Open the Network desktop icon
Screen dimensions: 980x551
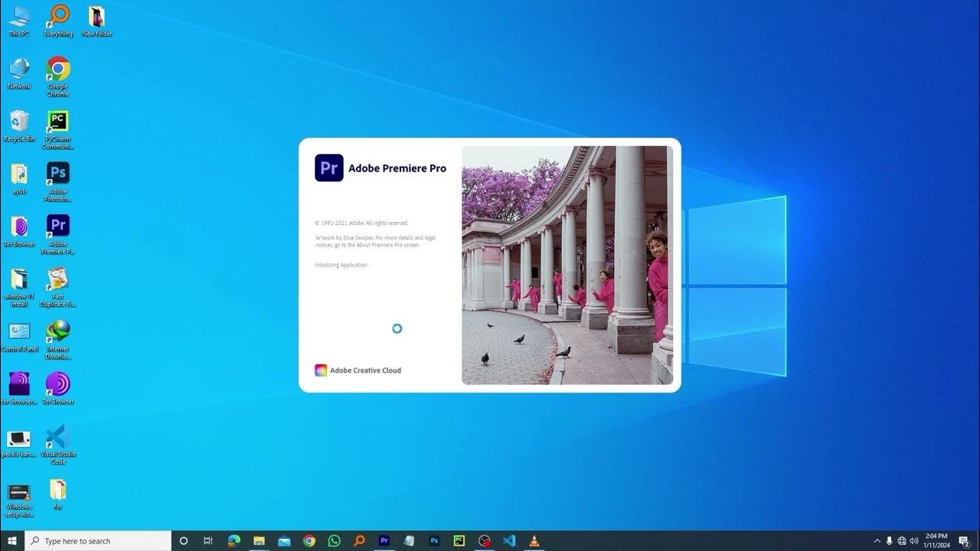[19, 73]
